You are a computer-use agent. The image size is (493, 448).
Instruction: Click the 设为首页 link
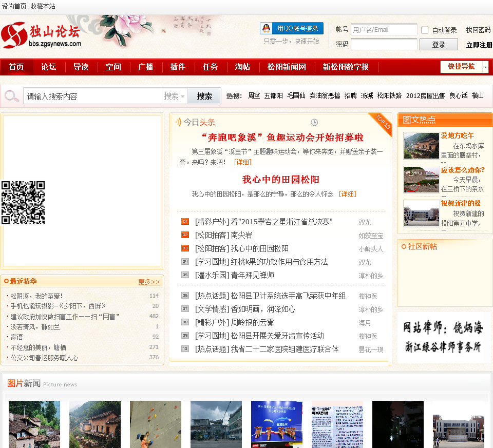click(14, 6)
